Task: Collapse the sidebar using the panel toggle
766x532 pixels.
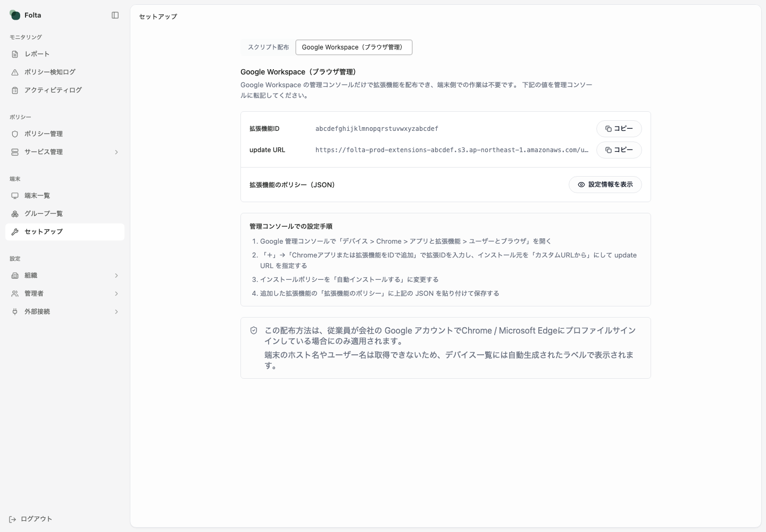Action: (x=115, y=15)
